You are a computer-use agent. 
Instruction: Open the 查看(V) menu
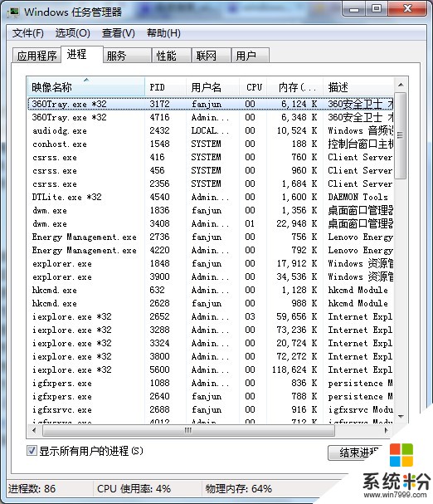119,32
